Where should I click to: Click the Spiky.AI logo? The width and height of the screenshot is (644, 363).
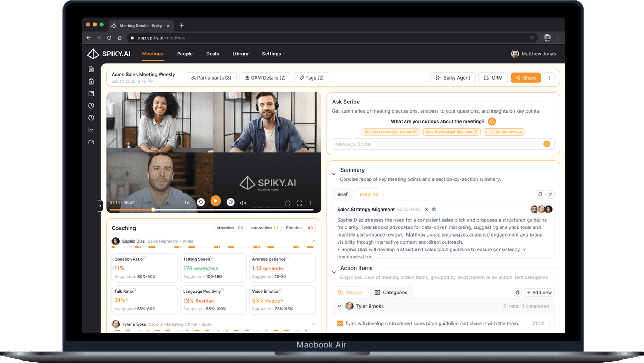pos(109,54)
